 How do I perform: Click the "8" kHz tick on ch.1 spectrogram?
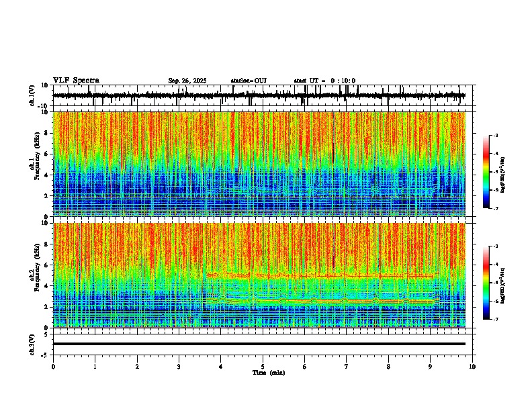47,133
